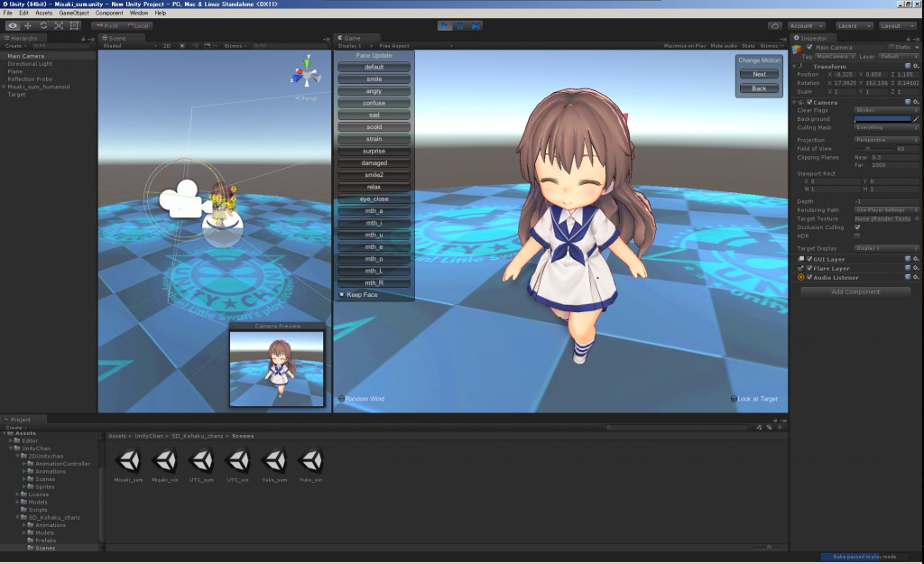Toggle scene lighting with the sun icon
Screen dimensions: 924x564
pyautogui.click(x=182, y=44)
